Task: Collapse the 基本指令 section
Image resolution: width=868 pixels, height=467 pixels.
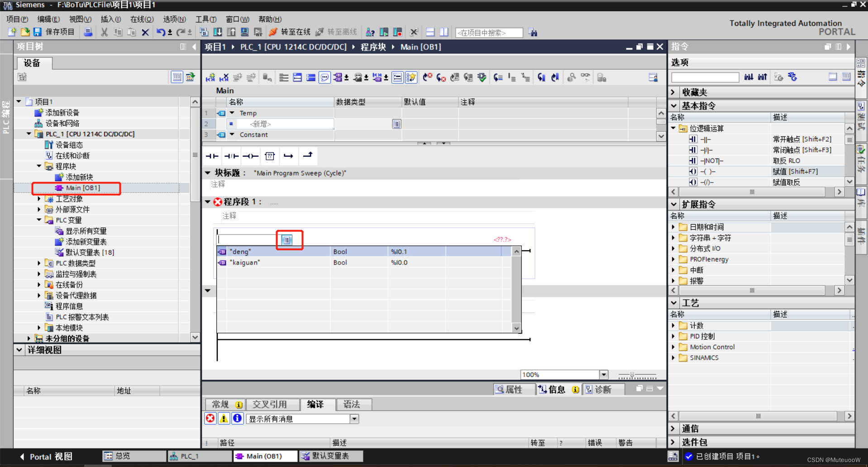Action: click(x=673, y=106)
